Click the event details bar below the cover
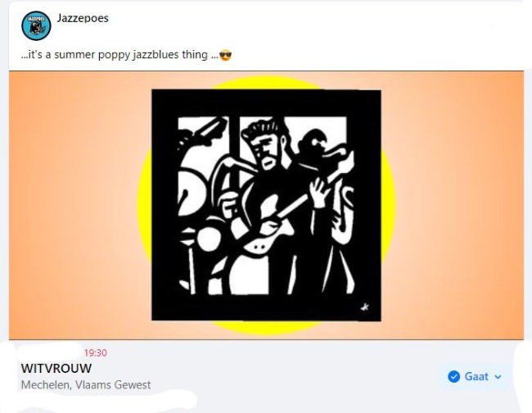This screenshot has height=413, width=532. tap(266, 374)
